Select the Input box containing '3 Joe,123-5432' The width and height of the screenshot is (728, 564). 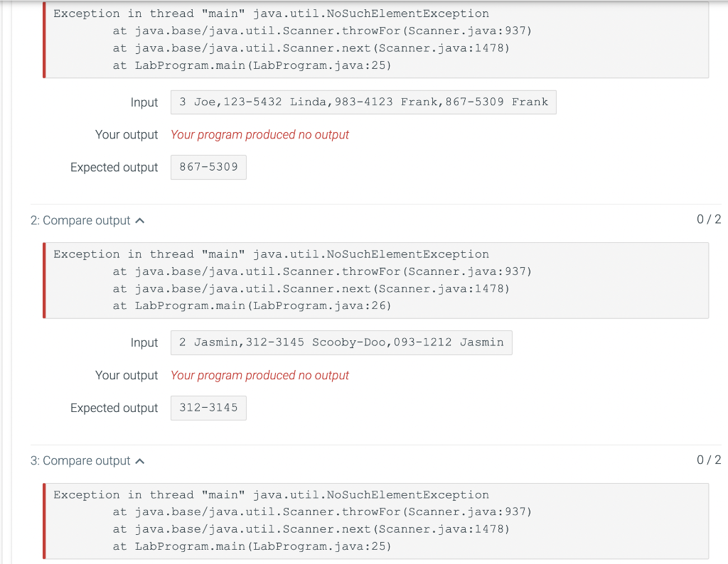[363, 102]
